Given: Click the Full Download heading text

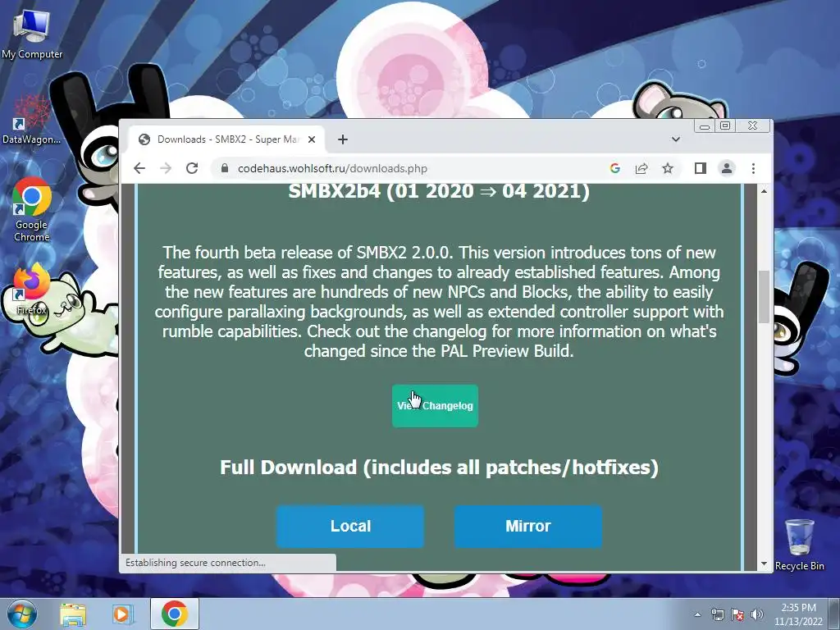Looking at the screenshot, I should tap(439, 467).
